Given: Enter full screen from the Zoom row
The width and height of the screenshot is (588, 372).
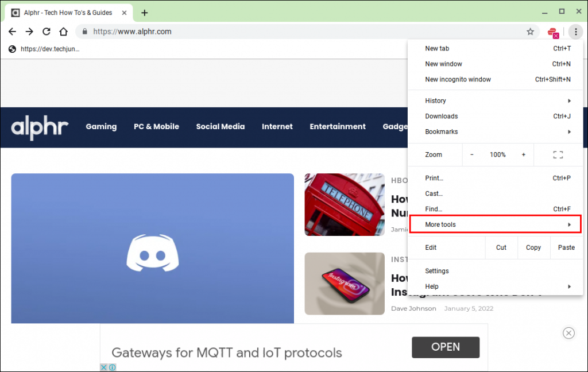Looking at the screenshot, I should pyautogui.click(x=558, y=154).
